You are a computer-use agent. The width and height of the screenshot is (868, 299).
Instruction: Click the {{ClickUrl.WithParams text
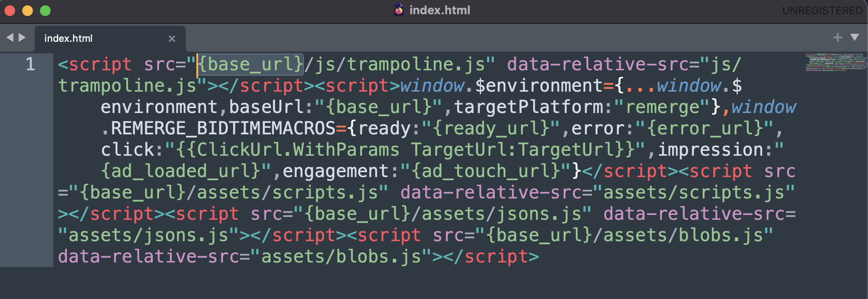(287, 150)
